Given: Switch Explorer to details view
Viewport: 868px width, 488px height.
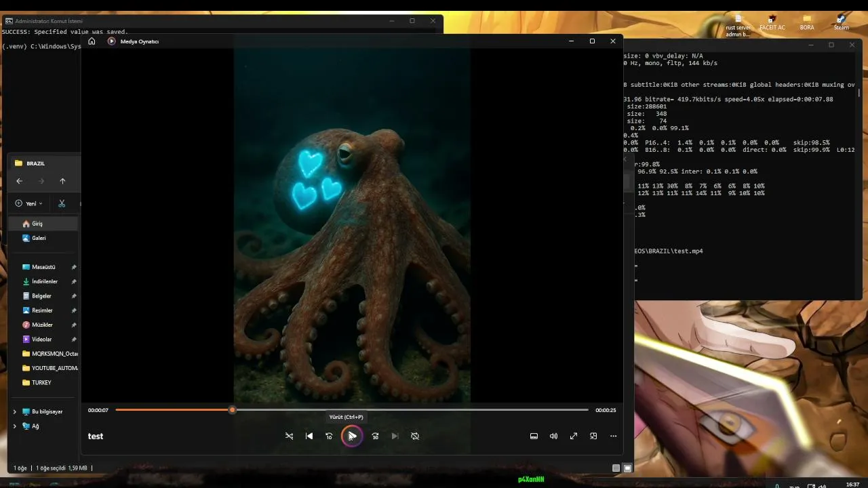Looking at the screenshot, I should pos(616,468).
